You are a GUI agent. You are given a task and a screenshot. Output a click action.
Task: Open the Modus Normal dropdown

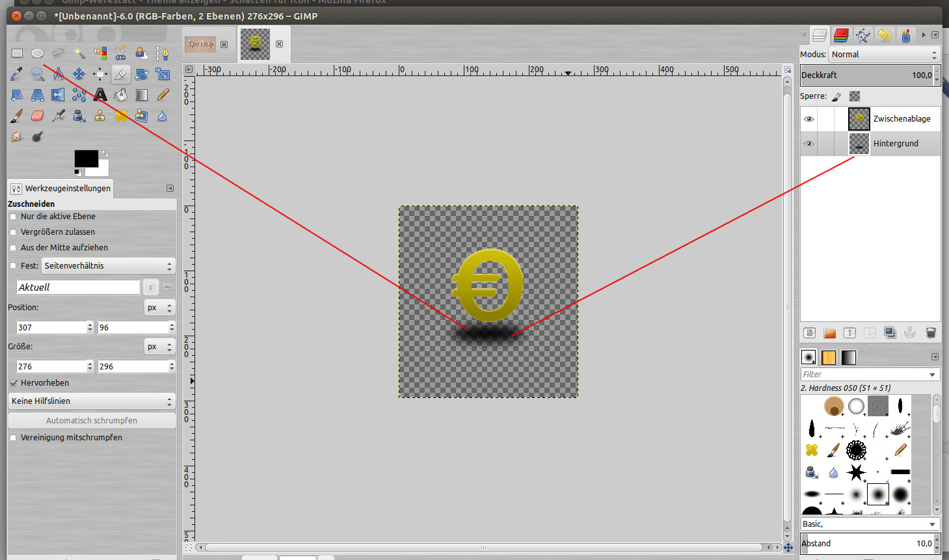[884, 55]
